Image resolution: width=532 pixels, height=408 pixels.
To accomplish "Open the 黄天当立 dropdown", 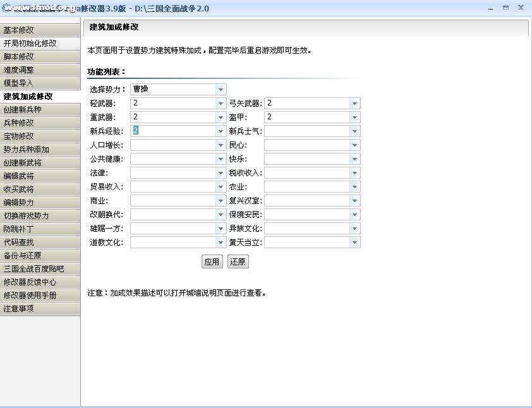I will tap(354, 243).
